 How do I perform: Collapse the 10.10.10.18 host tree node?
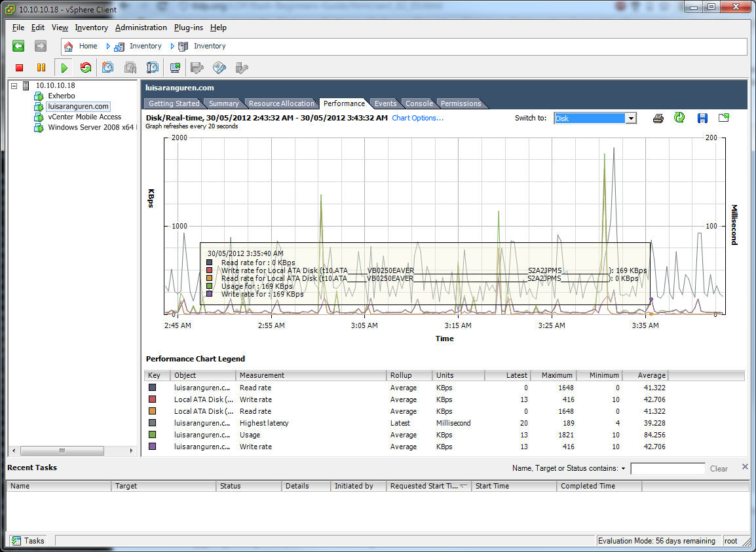click(x=14, y=86)
